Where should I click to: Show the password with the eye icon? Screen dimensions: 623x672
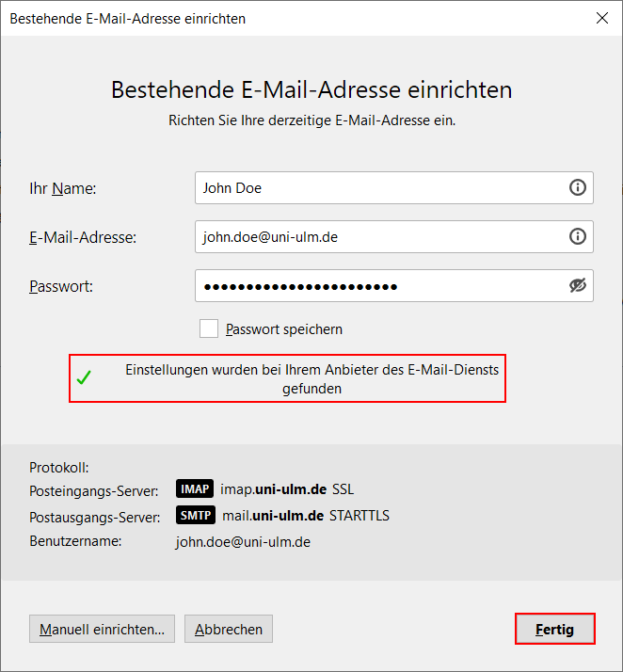[578, 286]
